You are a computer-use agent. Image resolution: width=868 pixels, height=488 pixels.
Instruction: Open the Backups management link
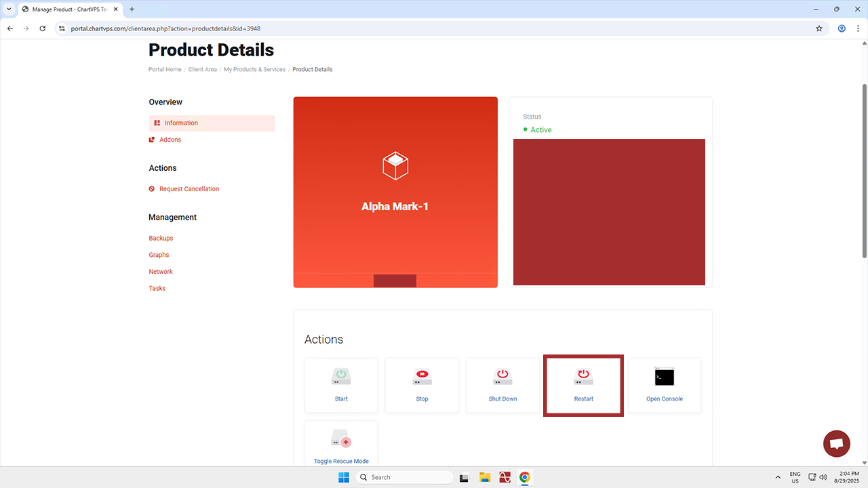point(161,239)
